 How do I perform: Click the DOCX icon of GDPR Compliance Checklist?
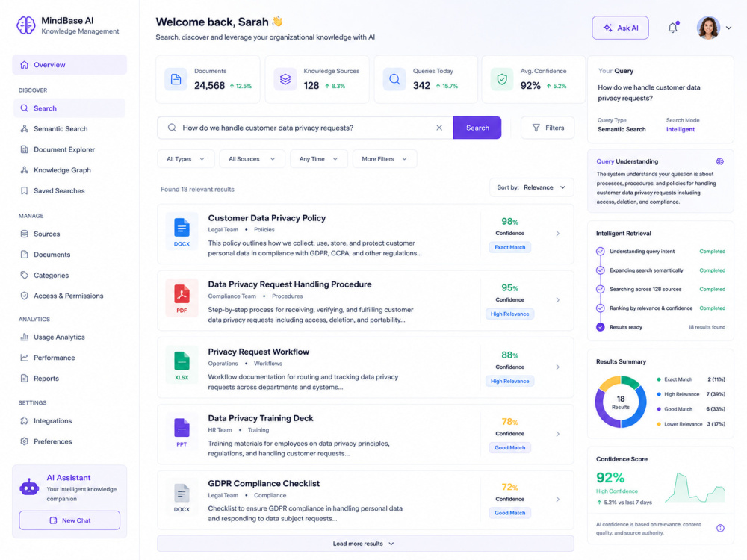pyautogui.click(x=182, y=497)
